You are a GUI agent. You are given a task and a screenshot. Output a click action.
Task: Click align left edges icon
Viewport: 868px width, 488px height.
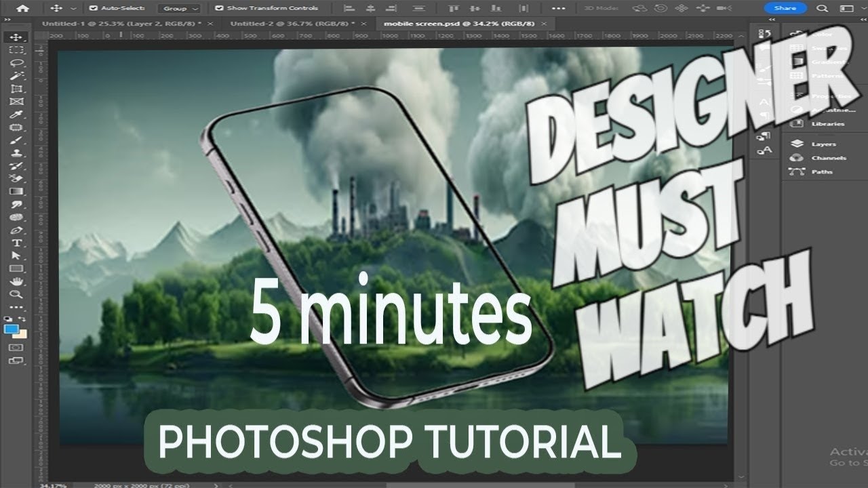(x=350, y=8)
